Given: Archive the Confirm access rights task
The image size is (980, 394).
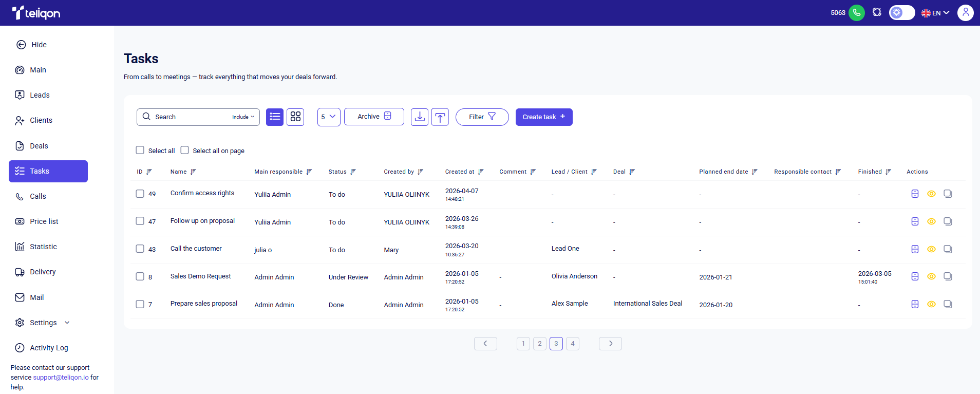Looking at the screenshot, I should tap(915, 194).
